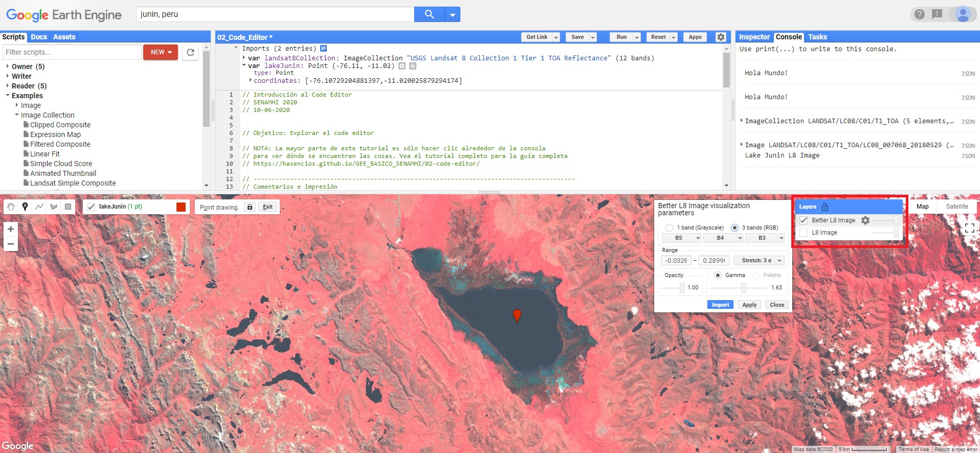The image size is (980, 453).
Task: Select 1 band (Grayscale) radio button
Action: (x=669, y=228)
